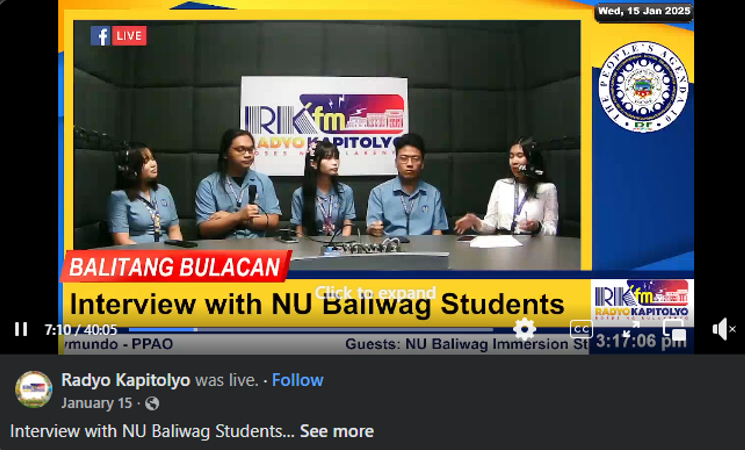Click the Facebook logo on video
Viewport: 745px width, 450px height.
tap(100, 36)
